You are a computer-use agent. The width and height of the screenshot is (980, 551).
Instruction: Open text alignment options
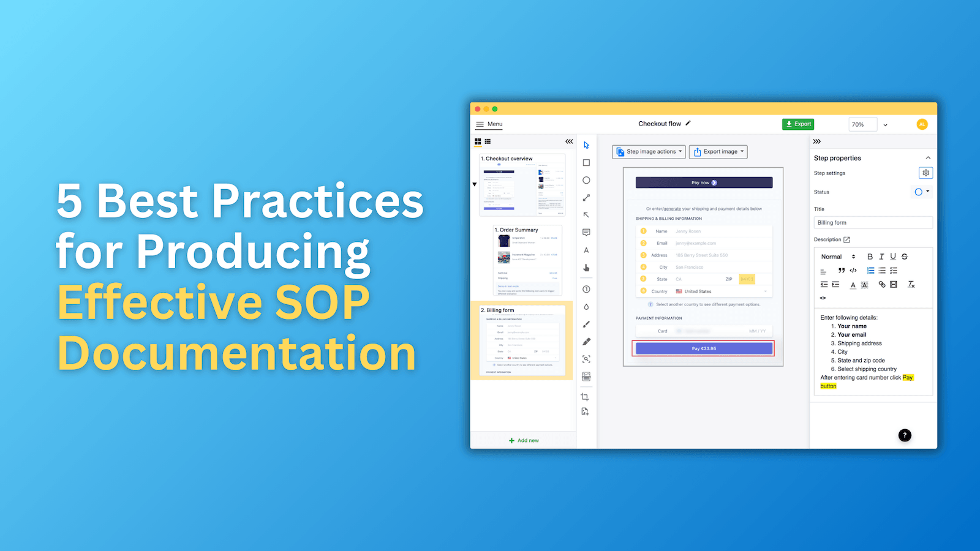click(823, 271)
